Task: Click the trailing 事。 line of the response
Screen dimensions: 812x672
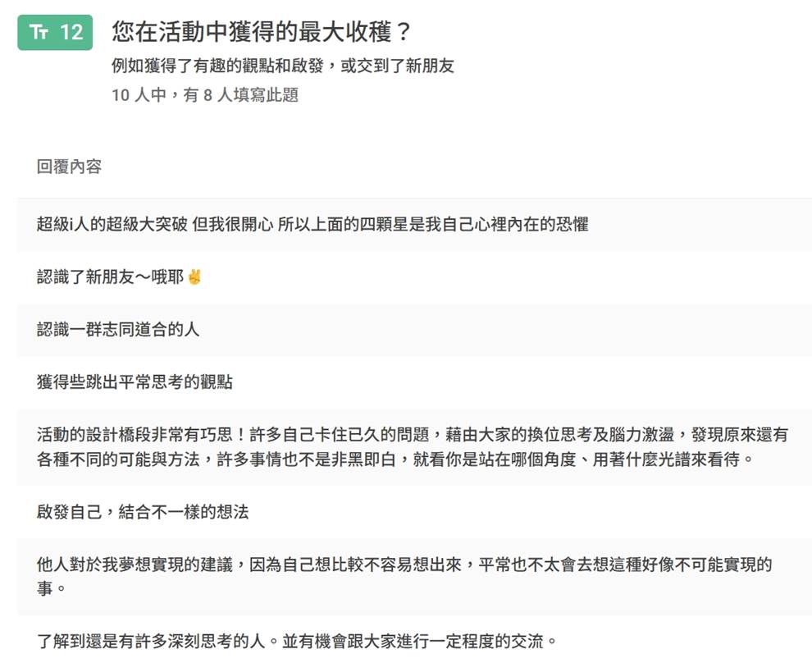Action: (46, 589)
